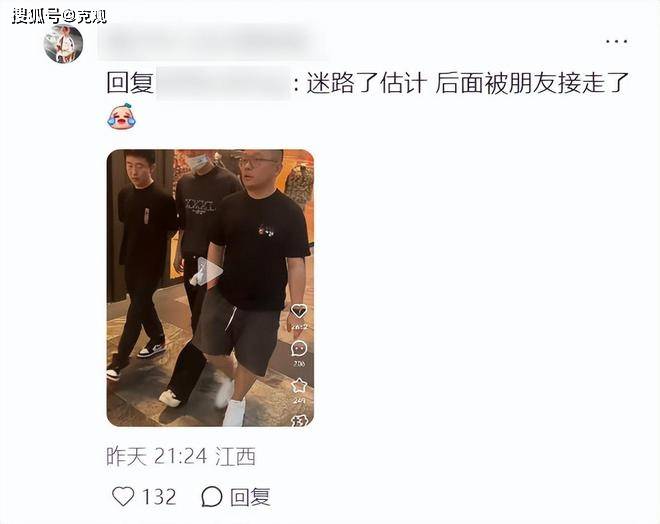Open the video thumbnail of three men
The image size is (660, 524).
point(210,288)
